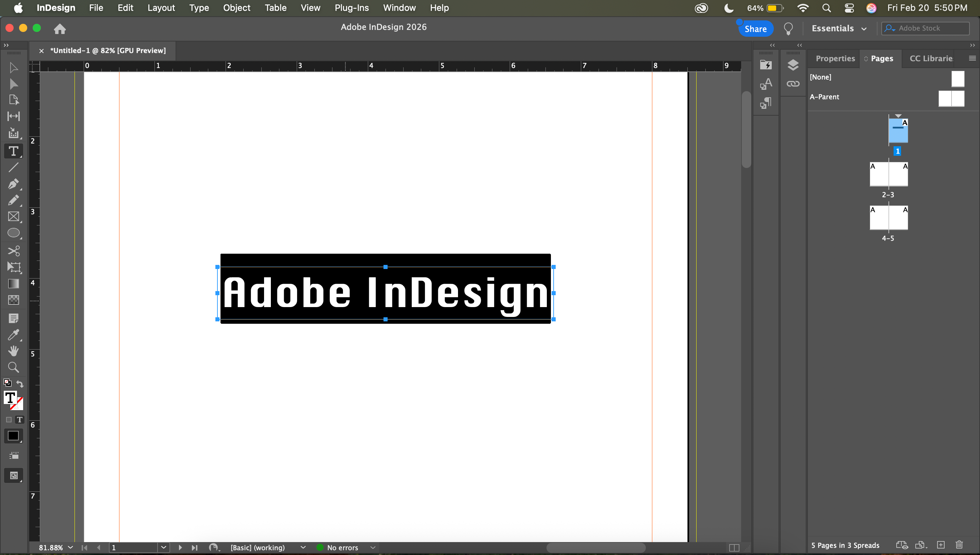Image resolution: width=980 pixels, height=555 pixels.
Task: Toggle formatting affects container button
Action: [9, 420]
